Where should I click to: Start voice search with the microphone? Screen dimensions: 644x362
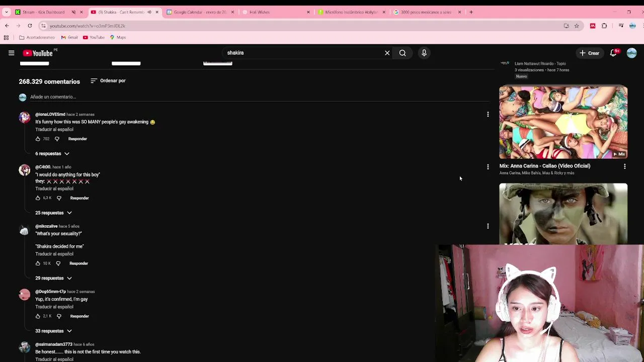pyautogui.click(x=424, y=53)
